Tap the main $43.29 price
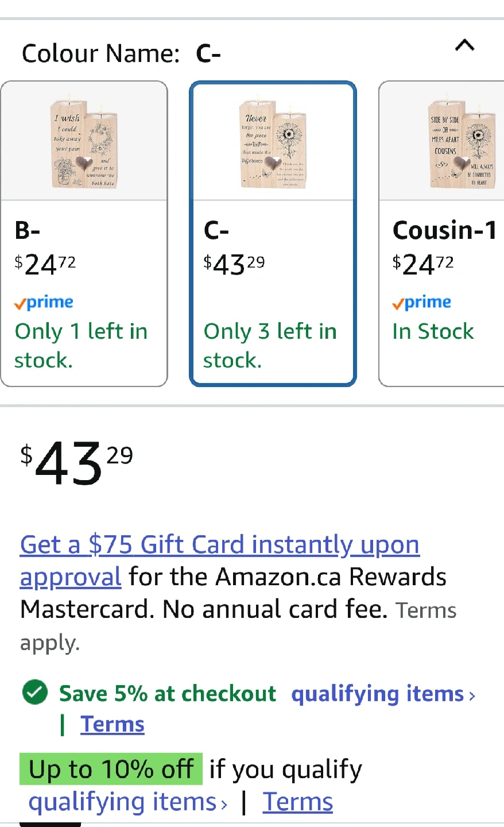This screenshot has width=504, height=827. (x=77, y=463)
